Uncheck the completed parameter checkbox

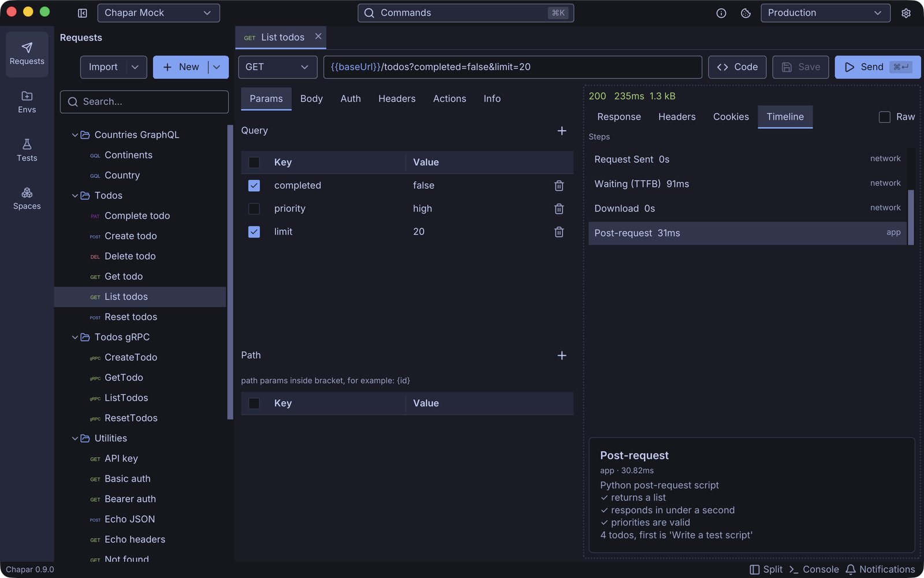pos(254,186)
